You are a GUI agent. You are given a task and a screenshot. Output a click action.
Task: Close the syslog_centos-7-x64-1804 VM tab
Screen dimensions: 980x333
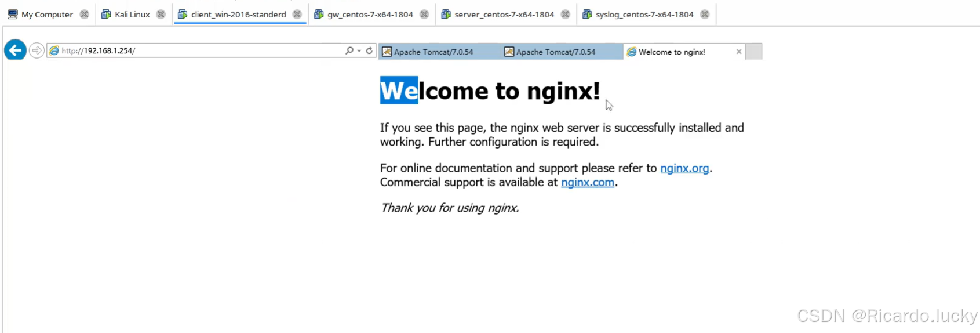click(705, 14)
